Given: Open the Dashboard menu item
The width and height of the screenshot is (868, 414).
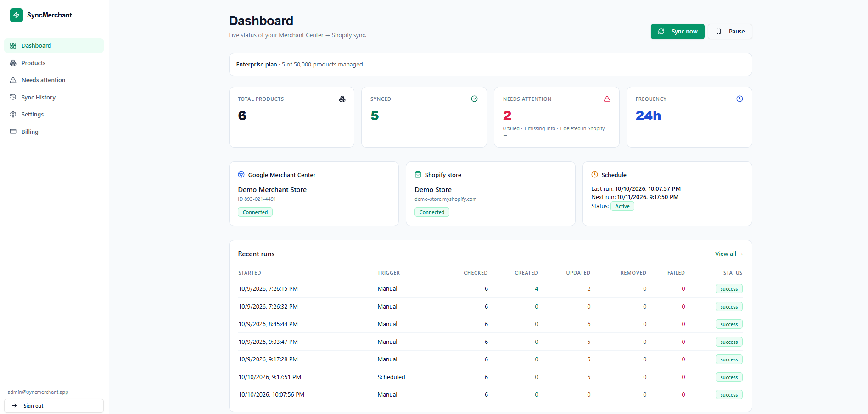Looking at the screenshot, I should [x=54, y=46].
